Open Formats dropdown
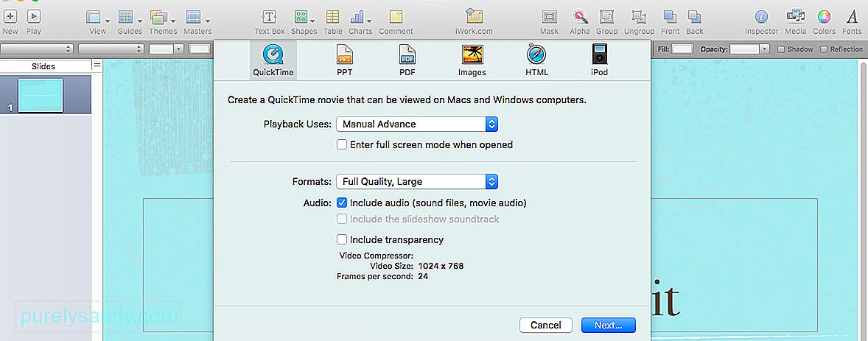This screenshot has width=868, height=341. (x=417, y=181)
